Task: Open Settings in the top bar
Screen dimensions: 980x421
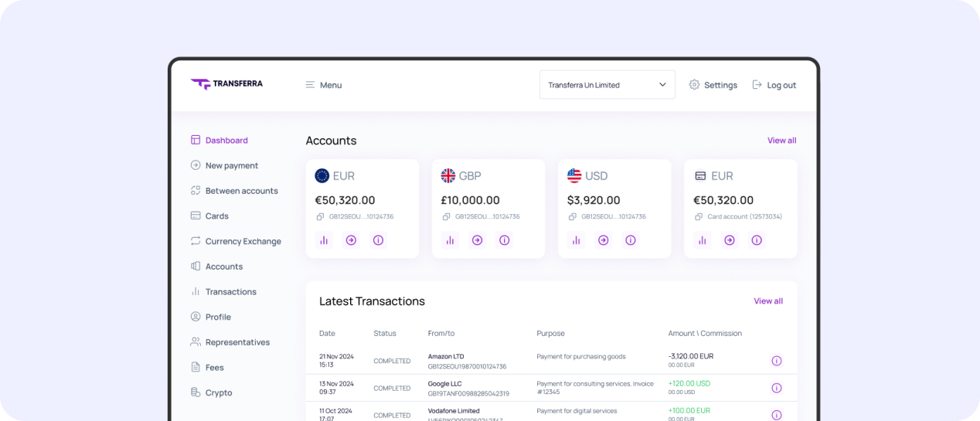Action: [713, 85]
